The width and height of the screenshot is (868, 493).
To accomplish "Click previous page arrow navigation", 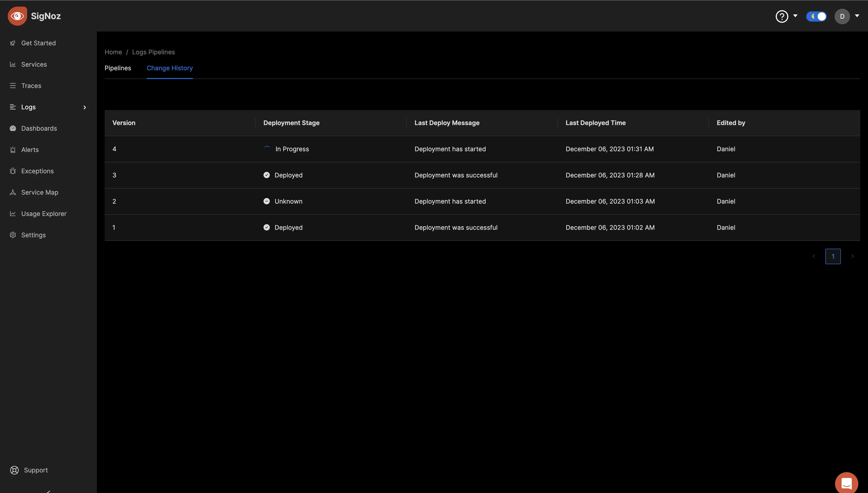I will [x=814, y=256].
